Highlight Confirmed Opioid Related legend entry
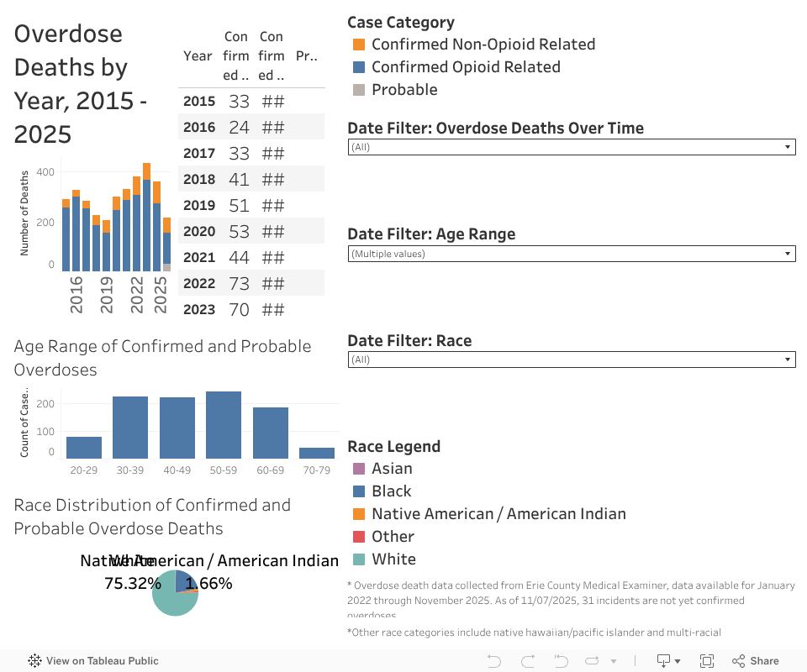Image resolution: width=807 pixels, height=672 pixels. [466, 67]
